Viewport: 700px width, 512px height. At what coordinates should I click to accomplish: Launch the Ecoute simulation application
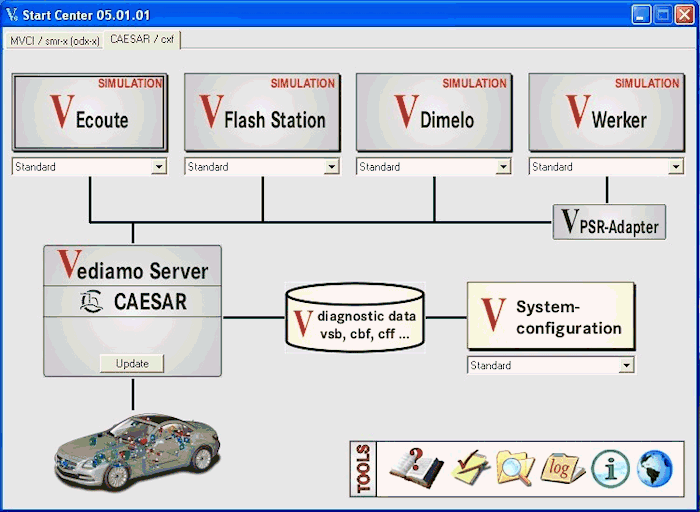pos(90,112)
